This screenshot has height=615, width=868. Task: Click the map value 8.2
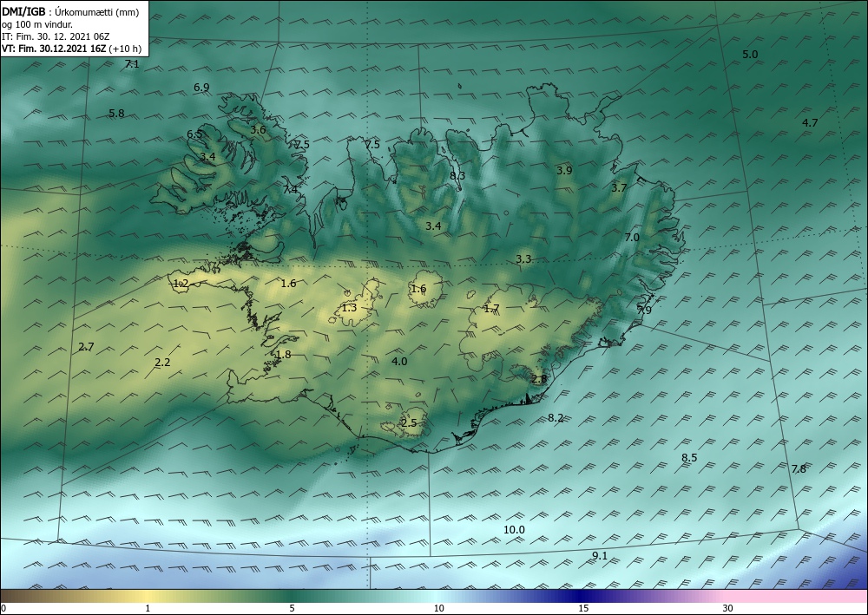[556, 418]
